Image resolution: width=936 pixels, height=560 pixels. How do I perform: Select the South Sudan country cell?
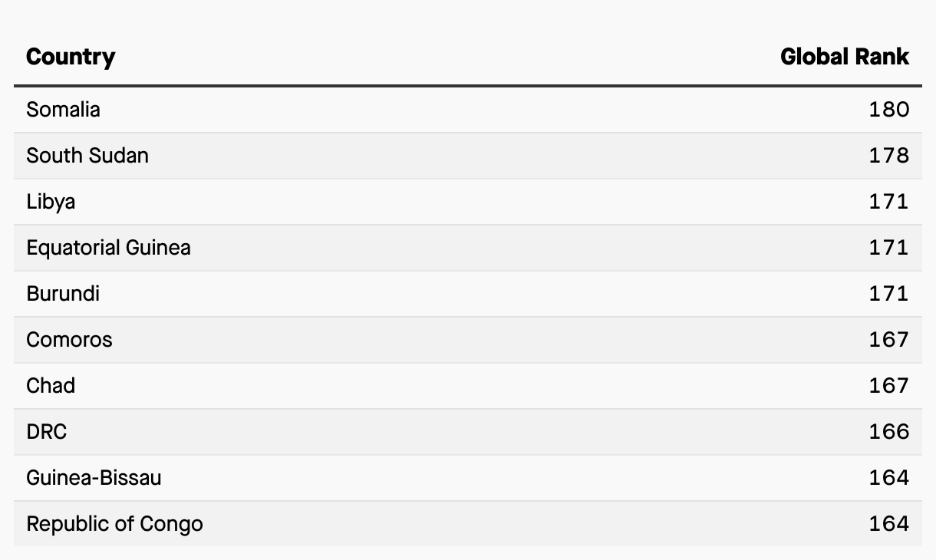[87, 156]
